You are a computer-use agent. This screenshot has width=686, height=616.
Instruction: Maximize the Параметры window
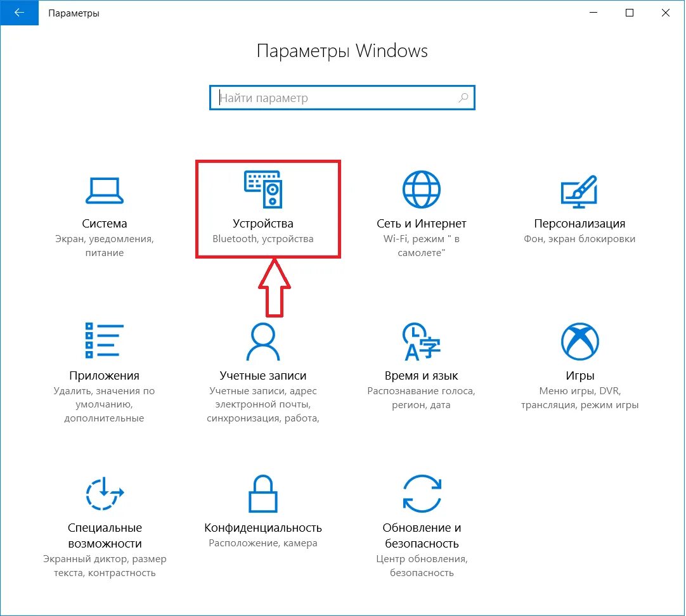[x=630, y=13]
